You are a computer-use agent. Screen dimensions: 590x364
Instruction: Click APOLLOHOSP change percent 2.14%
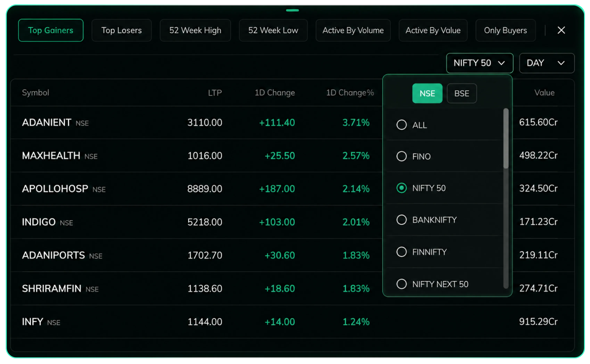(x=356, y=189)
